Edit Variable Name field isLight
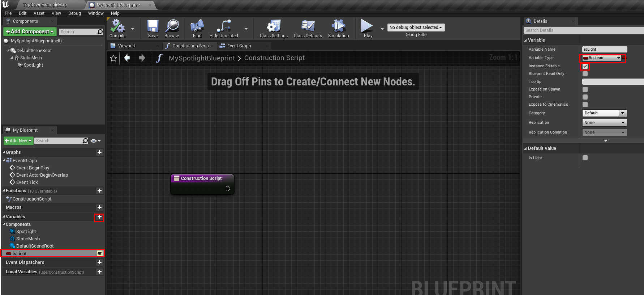This screenshot has height=295, width=644. [605, 50]
